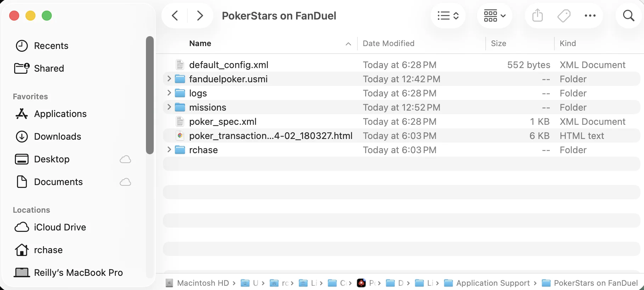Screen dimensions: 644x290
Task: Click PokerStars on FanDuel in the path bar
Action: [590, 283]
